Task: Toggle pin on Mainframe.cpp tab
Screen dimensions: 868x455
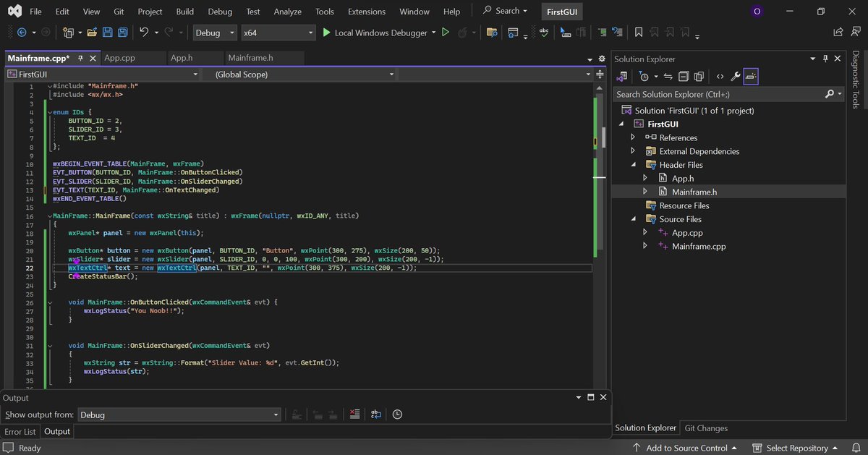Action: point(80,58)
